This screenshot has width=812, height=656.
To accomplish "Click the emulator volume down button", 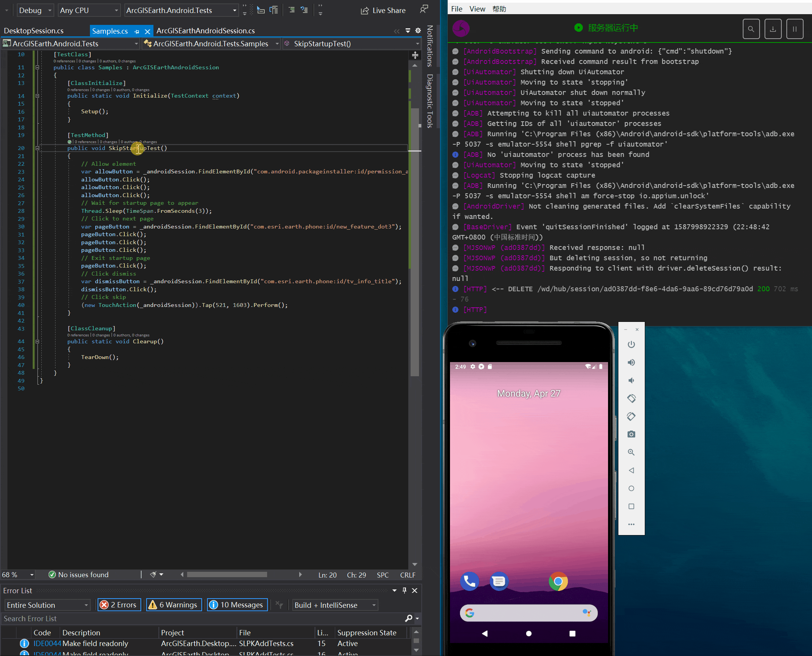I will point(631,380).
